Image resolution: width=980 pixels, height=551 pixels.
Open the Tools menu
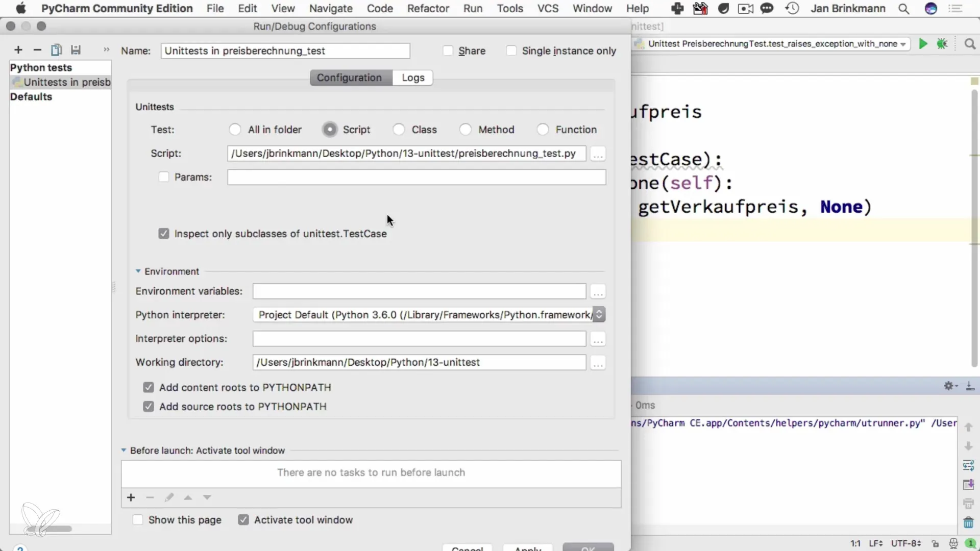click(510, 9)
